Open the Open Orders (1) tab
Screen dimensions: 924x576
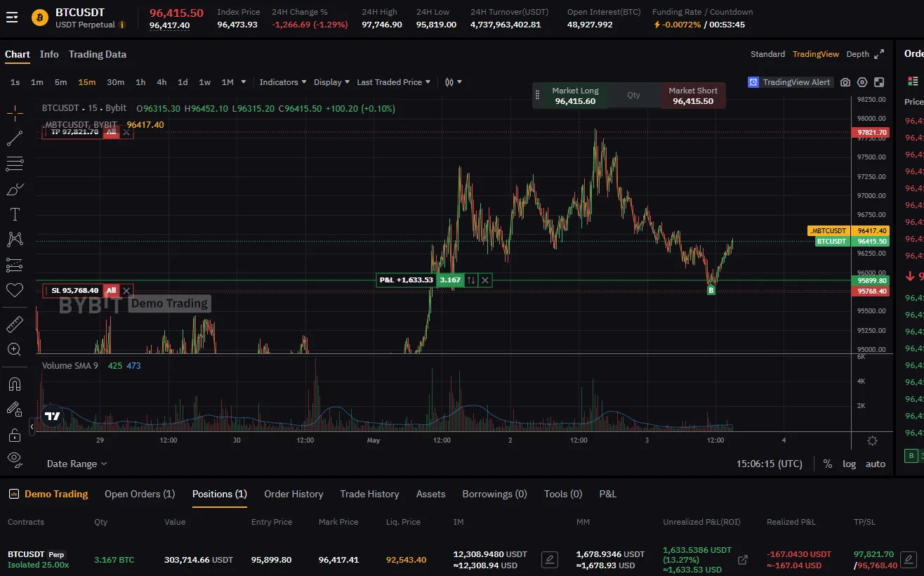coord(140,494)
